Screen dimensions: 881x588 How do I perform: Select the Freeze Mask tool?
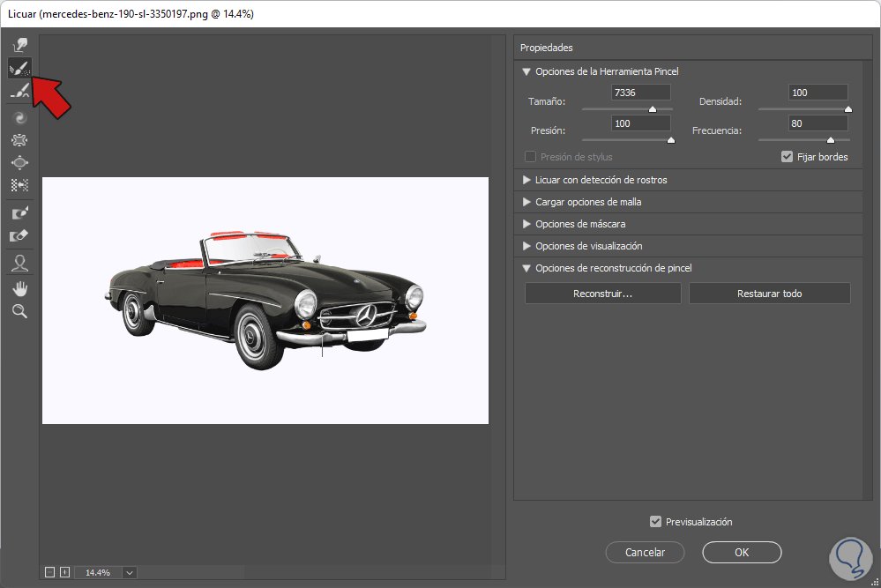[19, 213]
